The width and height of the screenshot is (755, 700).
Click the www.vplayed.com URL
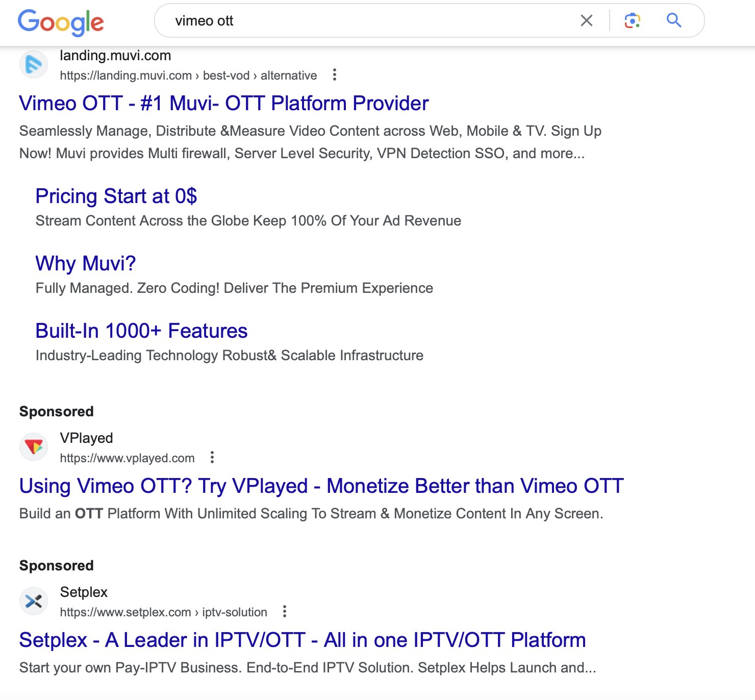point(128,458)
